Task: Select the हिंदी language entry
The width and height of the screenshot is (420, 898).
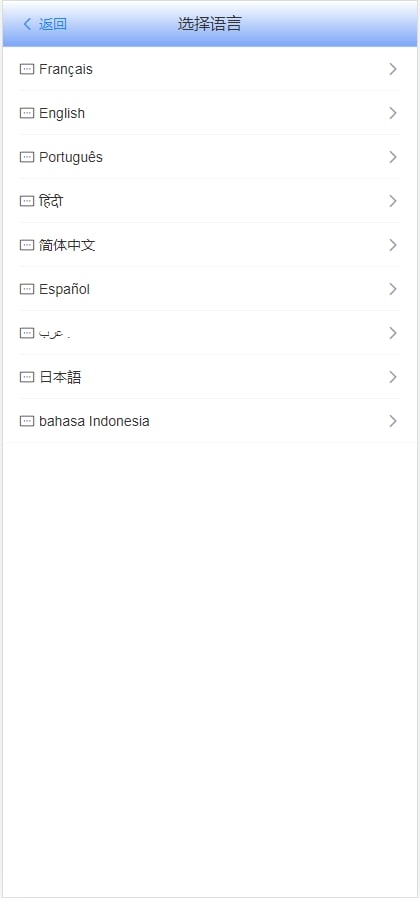Action: (x=210, y=201)
